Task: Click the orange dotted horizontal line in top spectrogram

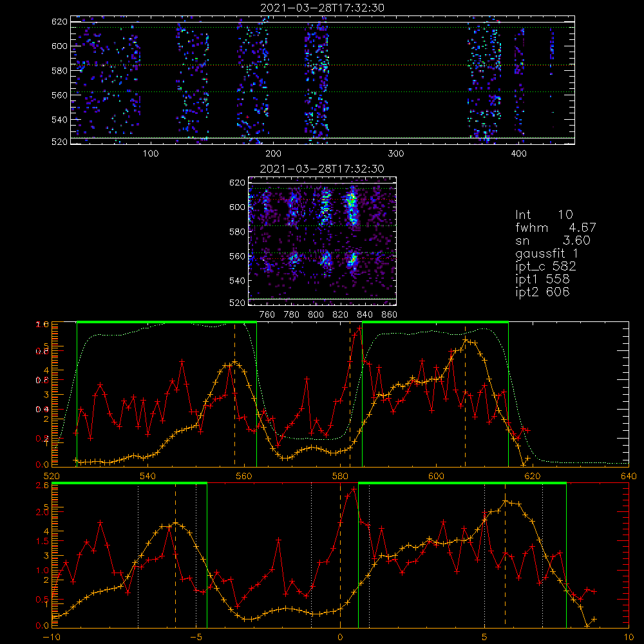Action: pyautogui.click(x=323, y=65)
